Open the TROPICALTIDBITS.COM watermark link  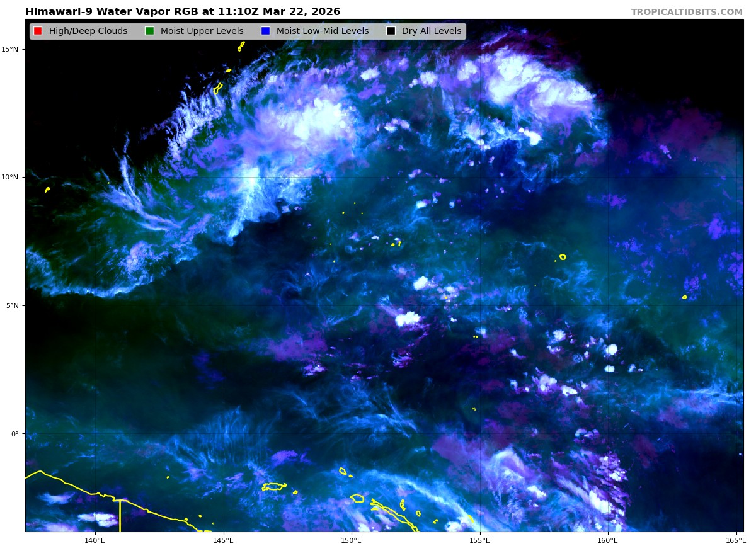click(x=687, y=12)
